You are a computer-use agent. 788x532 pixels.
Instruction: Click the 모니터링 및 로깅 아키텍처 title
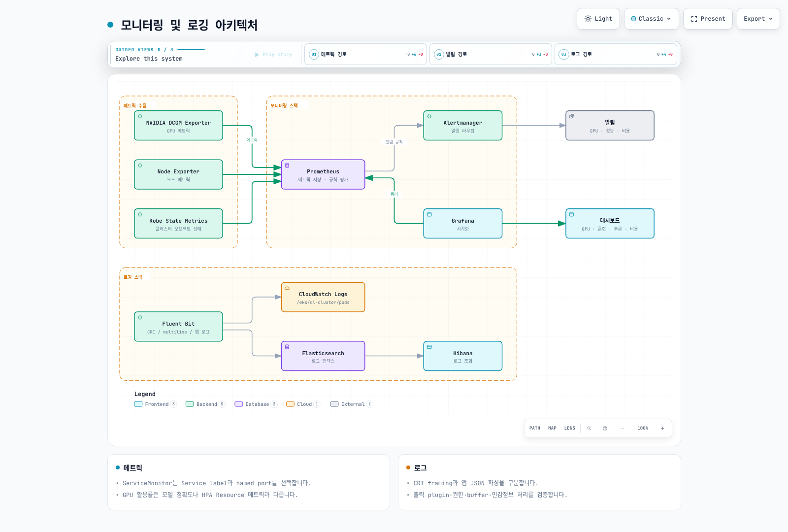[189, 25]
